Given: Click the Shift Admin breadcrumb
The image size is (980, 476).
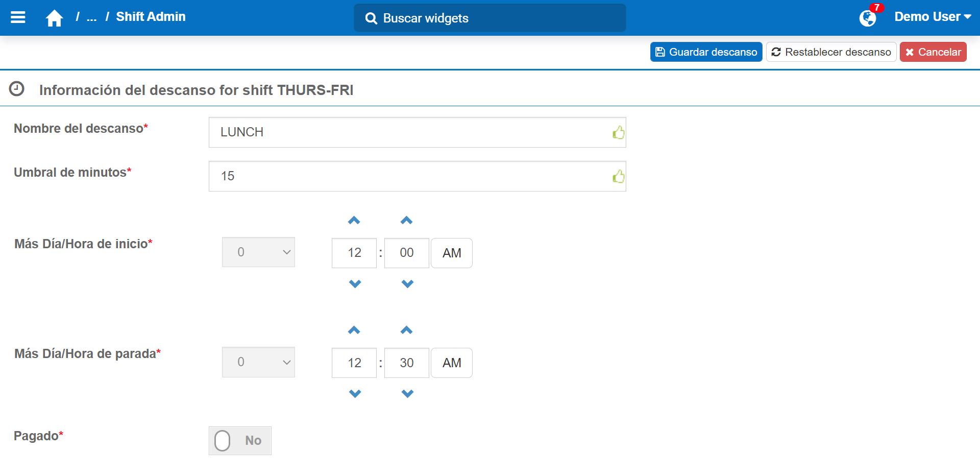Looking at the screenshot, I should coord(151,17).
